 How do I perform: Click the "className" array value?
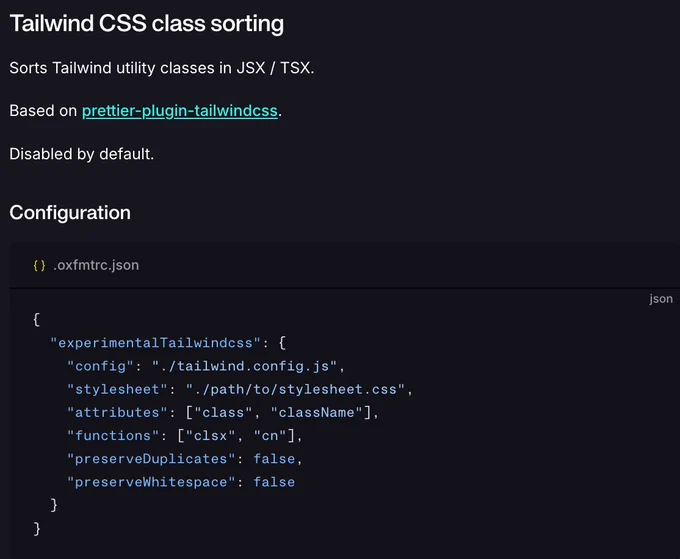tap(316, 412)
